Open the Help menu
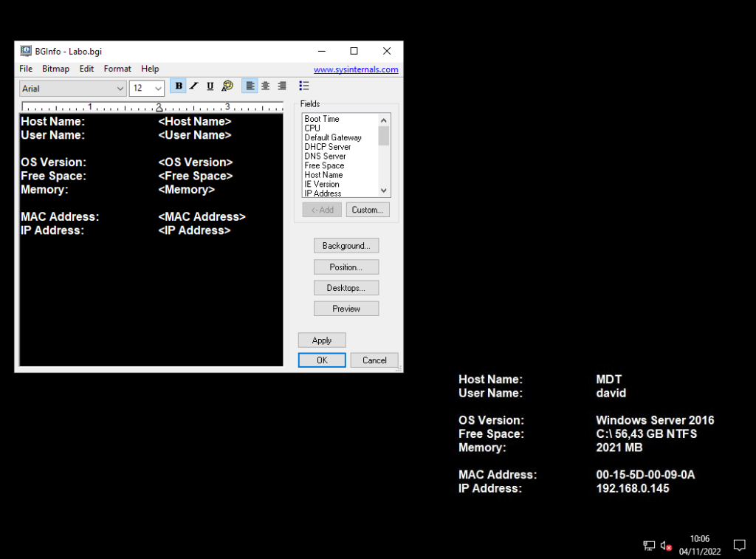756x559 pixels. coord(150,69)
